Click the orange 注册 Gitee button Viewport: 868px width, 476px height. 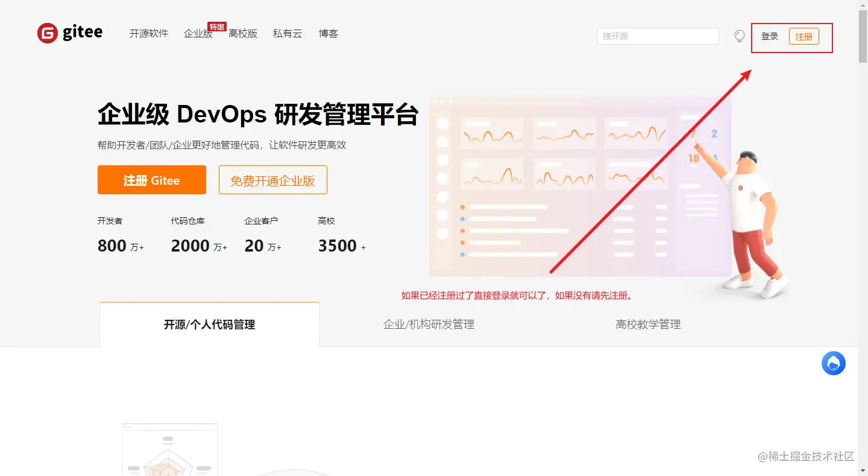tap(152, 180)
